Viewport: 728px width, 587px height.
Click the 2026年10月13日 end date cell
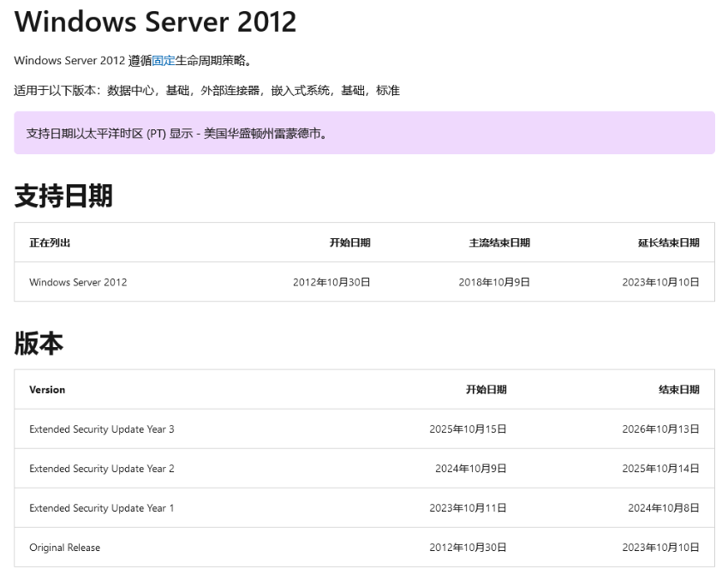(660, 429)
